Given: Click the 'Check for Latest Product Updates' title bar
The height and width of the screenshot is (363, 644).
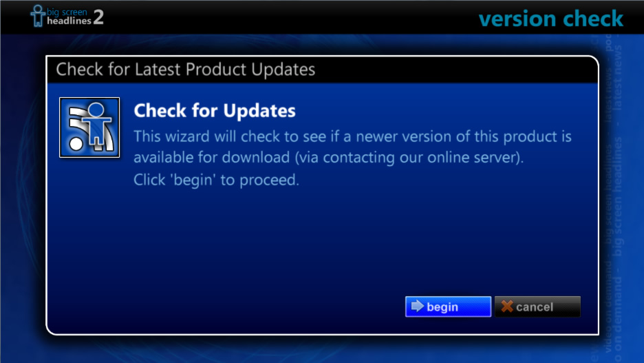Looking at the screenshot, I should click(322, 70).
